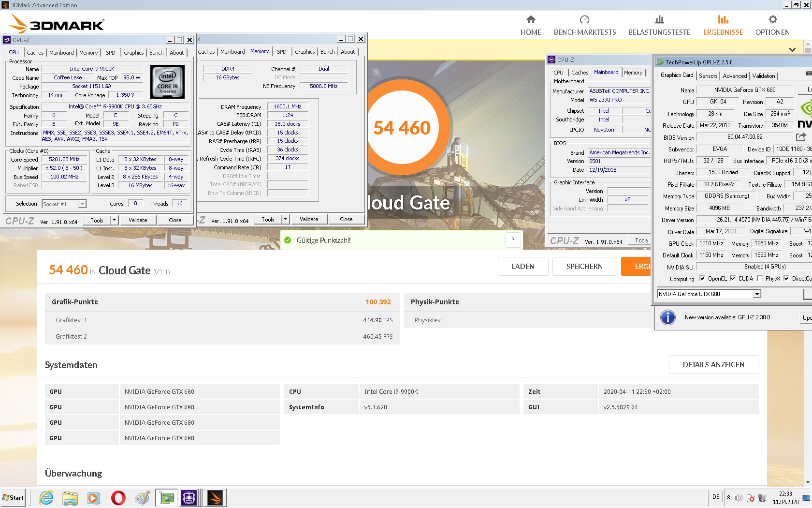This screenshot has width=812, height=508.
Task: Click the GPU-Z title bar icon
Action: click(x=660, y=62)
